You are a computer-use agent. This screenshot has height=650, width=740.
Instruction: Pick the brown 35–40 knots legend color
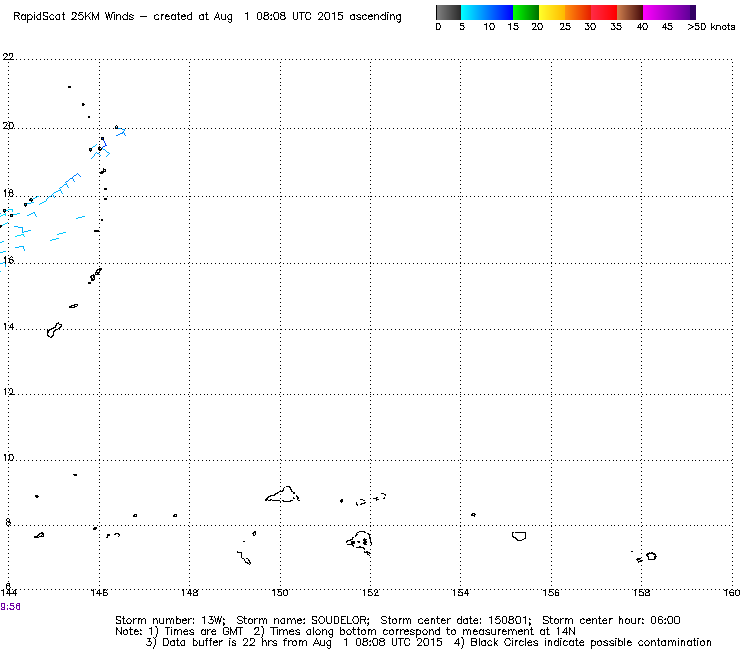tap(630, 12)
